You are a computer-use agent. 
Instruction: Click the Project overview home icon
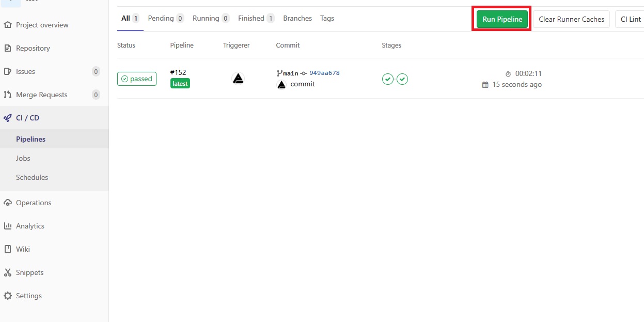(x=7, y=25)
